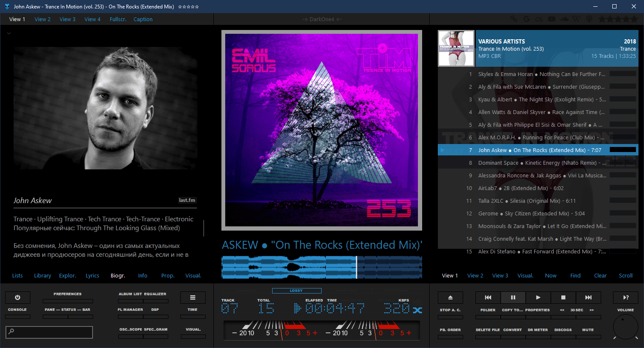Image resolution: width=644 pixels, height=348 pixels.
Task: Click the blue crossfade X icon beside KBPS
Action: click(418, 310)
